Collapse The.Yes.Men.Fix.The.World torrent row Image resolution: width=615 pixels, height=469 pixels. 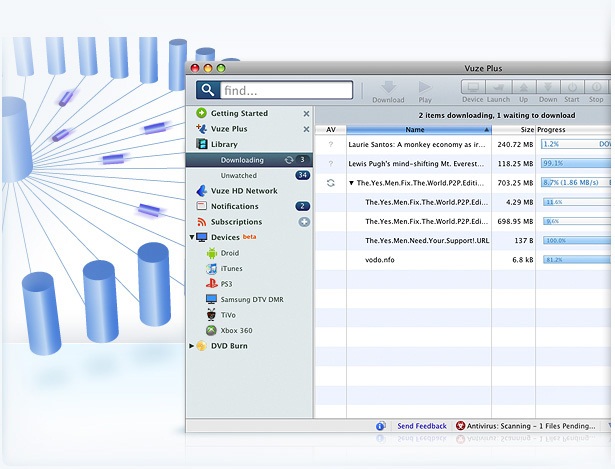coord(352,183)
